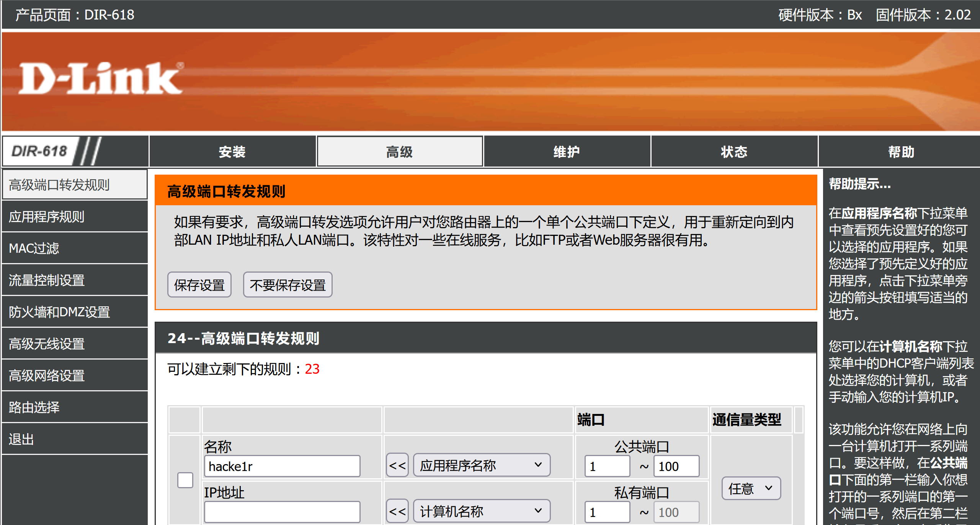Click the 保存设置 button
The image size is (980, 525).
click(199, 285)
